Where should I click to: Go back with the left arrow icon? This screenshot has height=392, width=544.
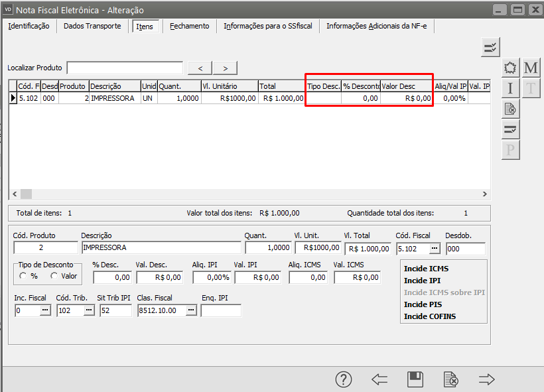tap(379, 379)
